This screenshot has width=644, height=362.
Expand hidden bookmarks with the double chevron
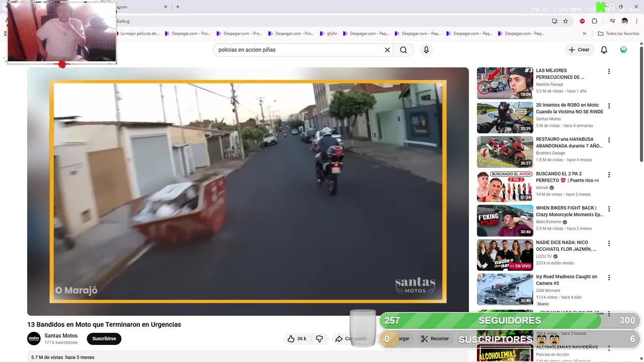(584, 34)
